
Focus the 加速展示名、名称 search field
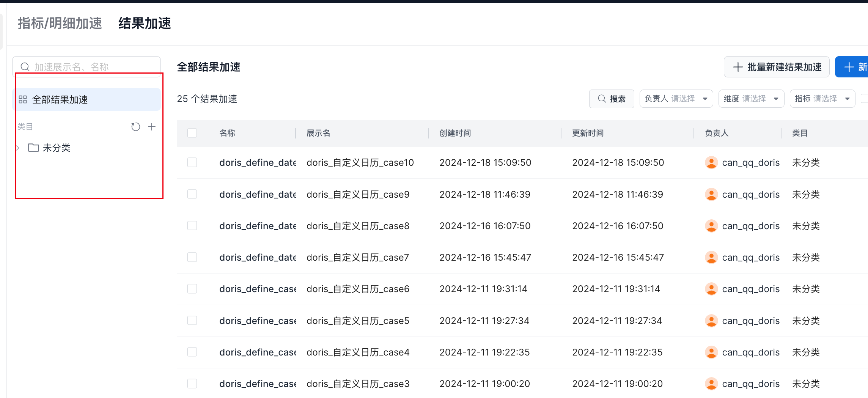point(95,67)
